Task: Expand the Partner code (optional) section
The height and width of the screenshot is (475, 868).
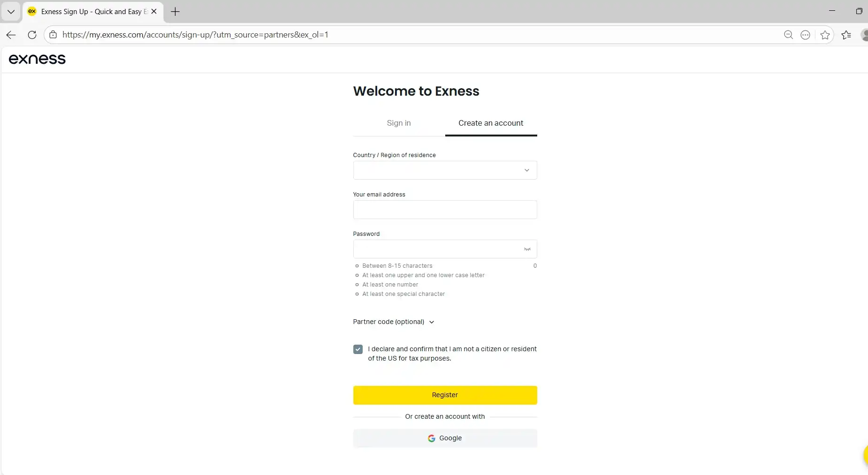Action: 393,322
